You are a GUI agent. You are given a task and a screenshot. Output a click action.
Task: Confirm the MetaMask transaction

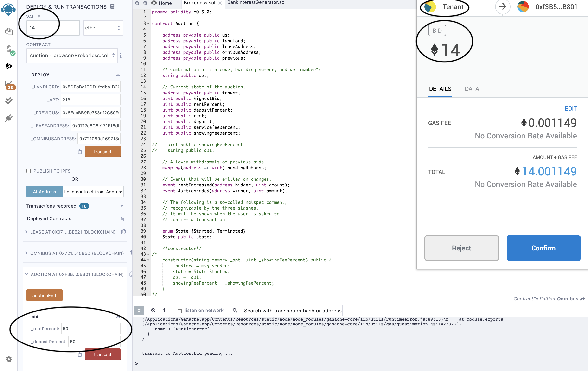pos(543,248)
